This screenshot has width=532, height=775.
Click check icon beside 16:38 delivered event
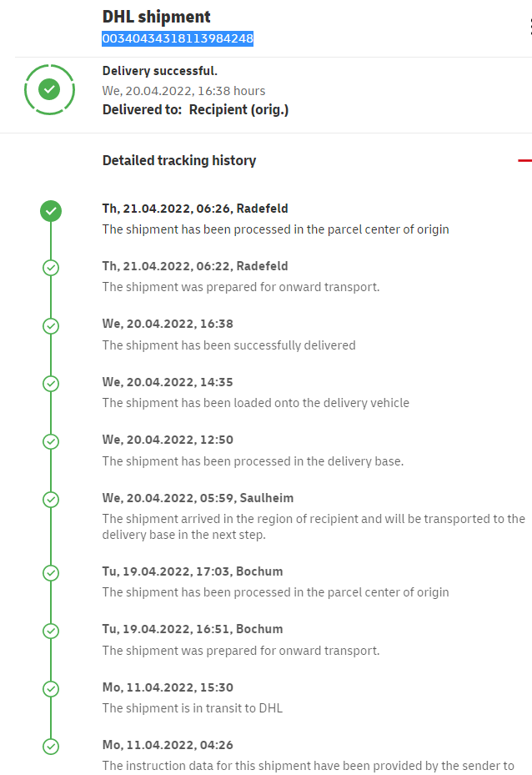(51, 325)
